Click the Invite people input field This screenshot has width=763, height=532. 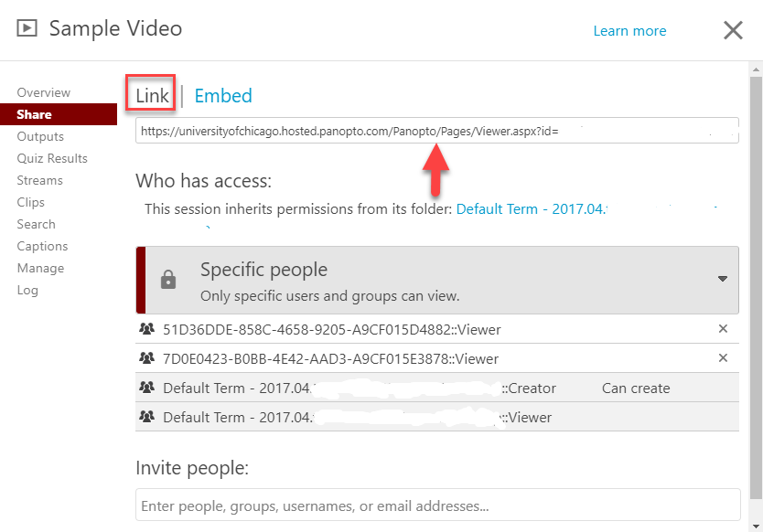437,505
